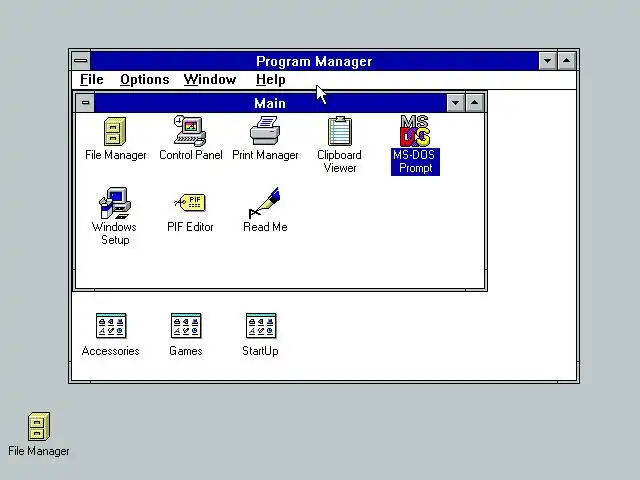
Task: Select the Control Panel icon
Action: tap(190, 131)
